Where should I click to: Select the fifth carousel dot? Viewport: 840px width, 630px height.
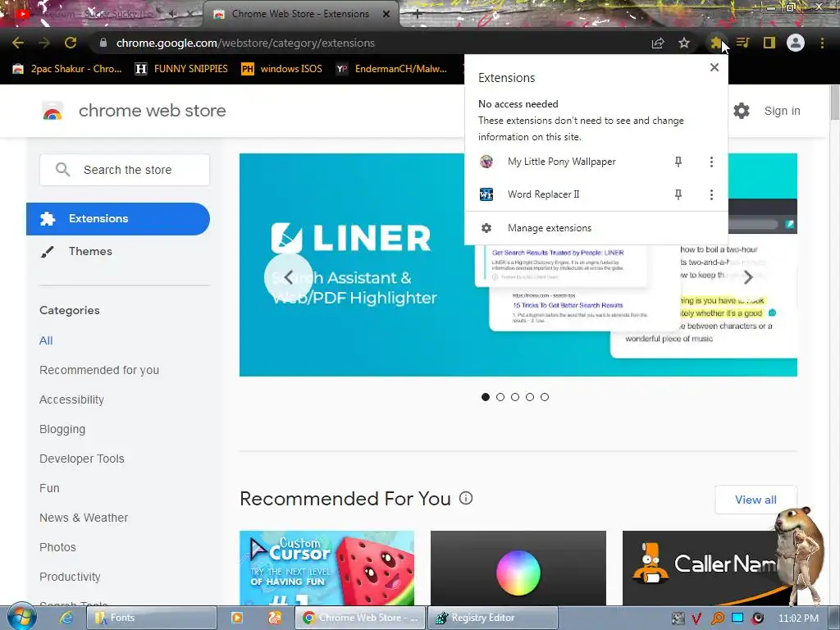click(x=545, y=397)
